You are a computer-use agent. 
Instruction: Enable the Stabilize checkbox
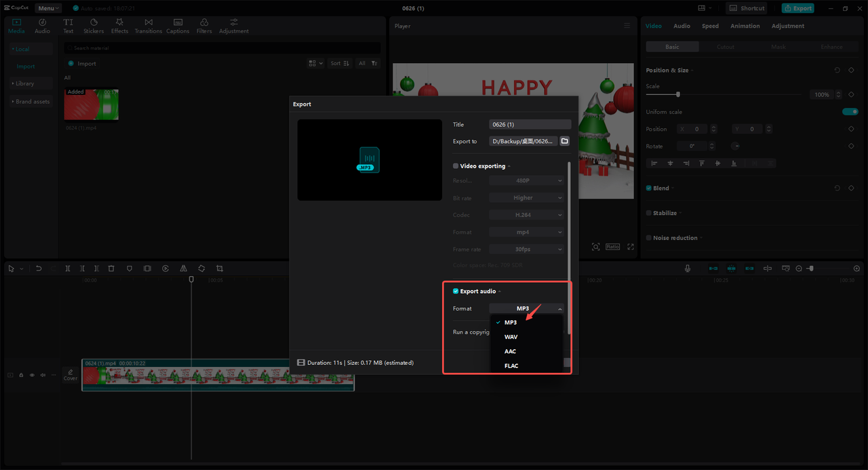(x=648, y=213)
